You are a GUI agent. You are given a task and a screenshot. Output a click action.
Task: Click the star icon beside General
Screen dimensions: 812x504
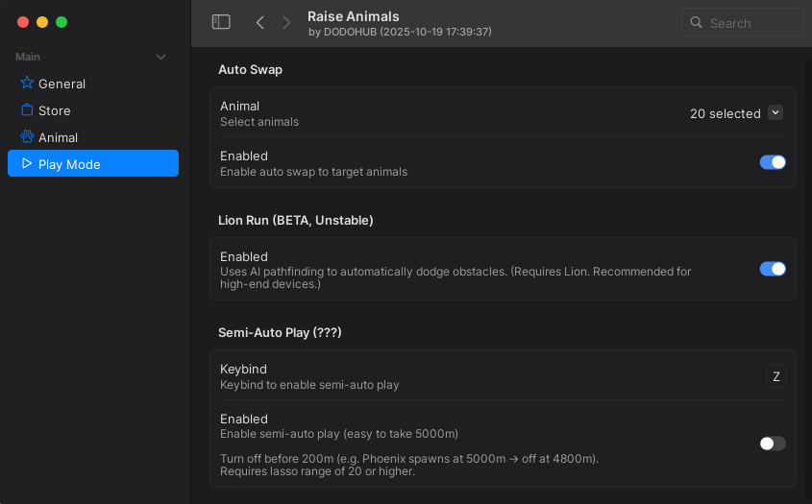(27, 83)
